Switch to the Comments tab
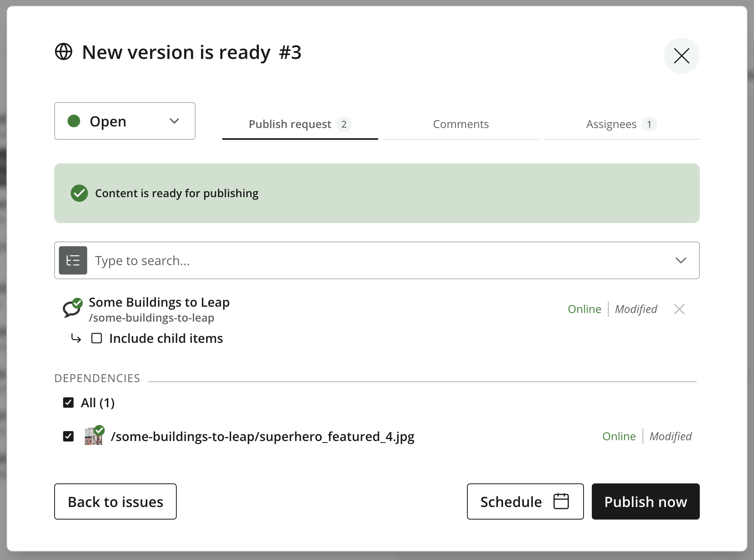 [x=461, y=124]
